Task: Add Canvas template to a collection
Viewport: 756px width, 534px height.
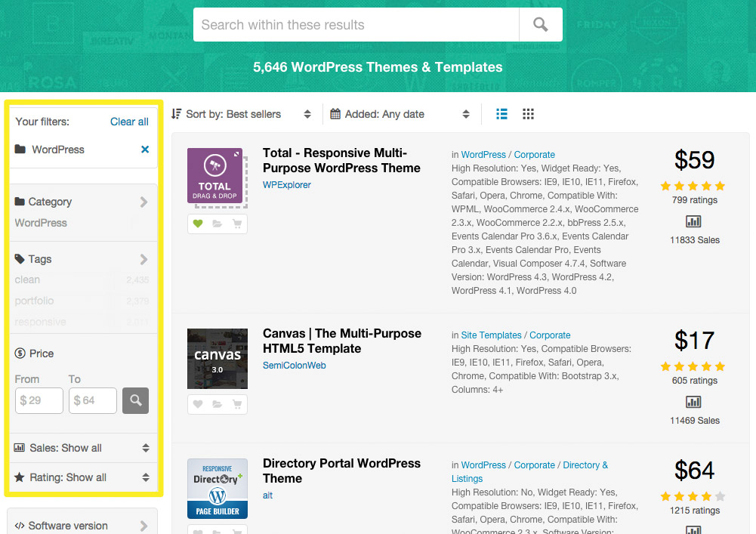Action: coord(218,404)
